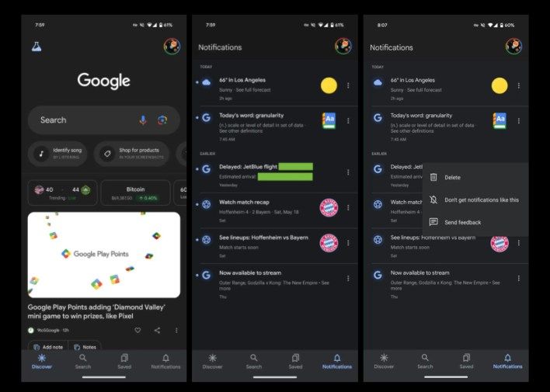Choose Don't get notifications like this

pyautogui.click(x=475, y=199)
